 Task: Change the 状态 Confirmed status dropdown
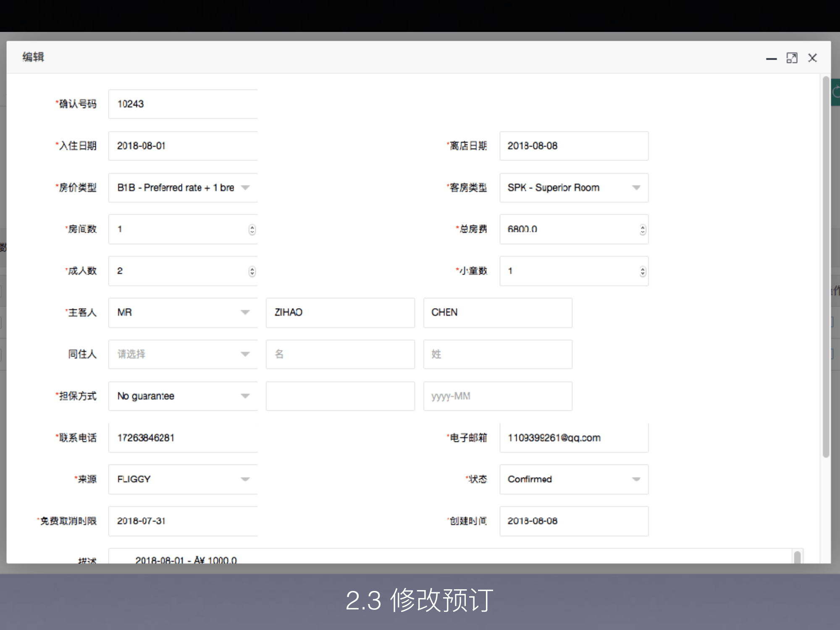(636, 479)
